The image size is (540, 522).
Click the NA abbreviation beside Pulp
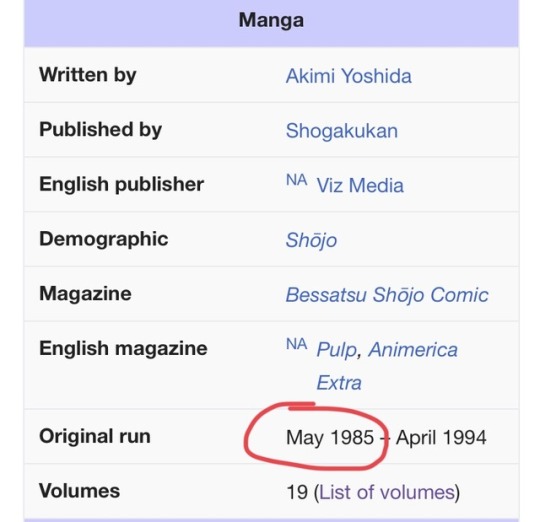point(297,344)
